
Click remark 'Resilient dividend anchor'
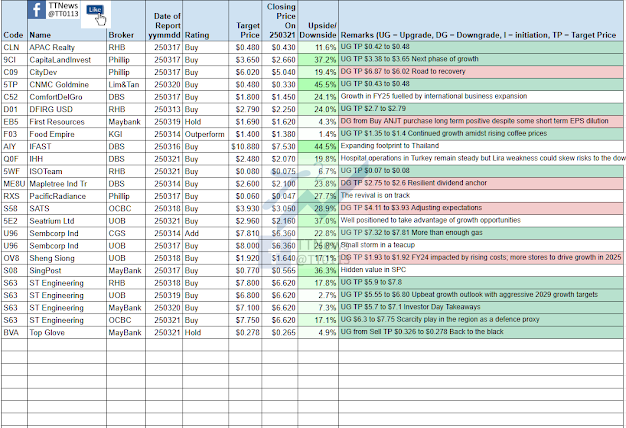448,183
